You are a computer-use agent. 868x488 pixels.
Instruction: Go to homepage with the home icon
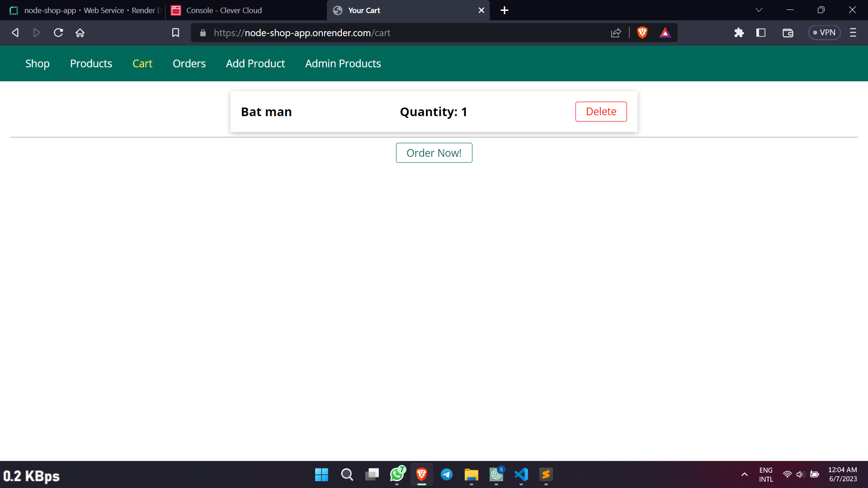pos(80,33)
